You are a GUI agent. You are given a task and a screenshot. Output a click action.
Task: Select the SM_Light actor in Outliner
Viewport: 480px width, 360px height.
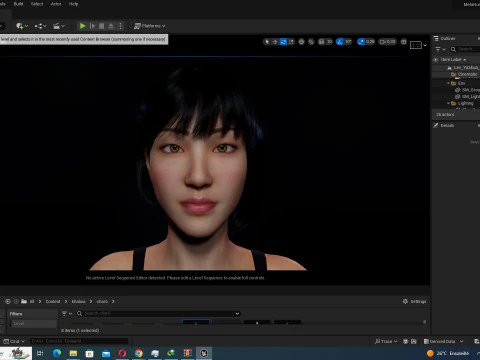pyautogui.click(x=467, y=97)
